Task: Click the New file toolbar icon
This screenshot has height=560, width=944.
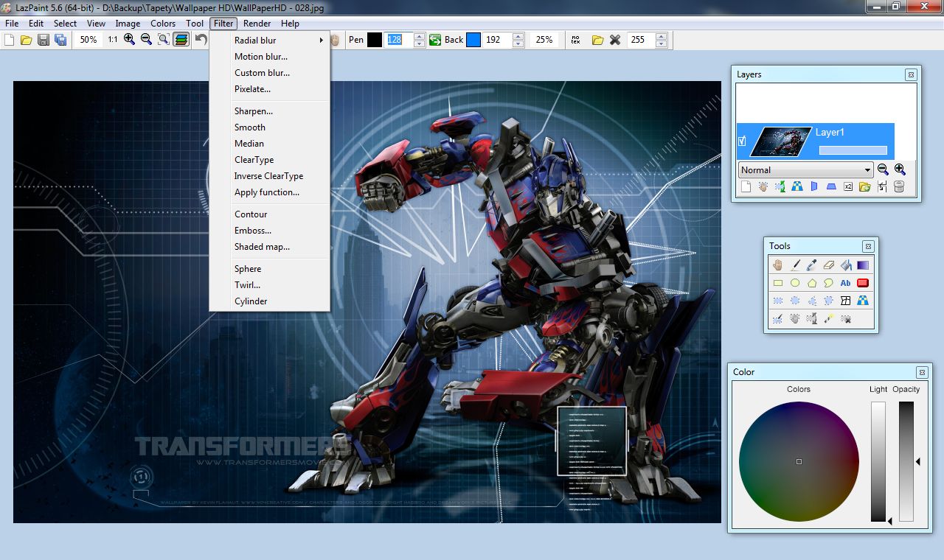Action: point(10,40)
